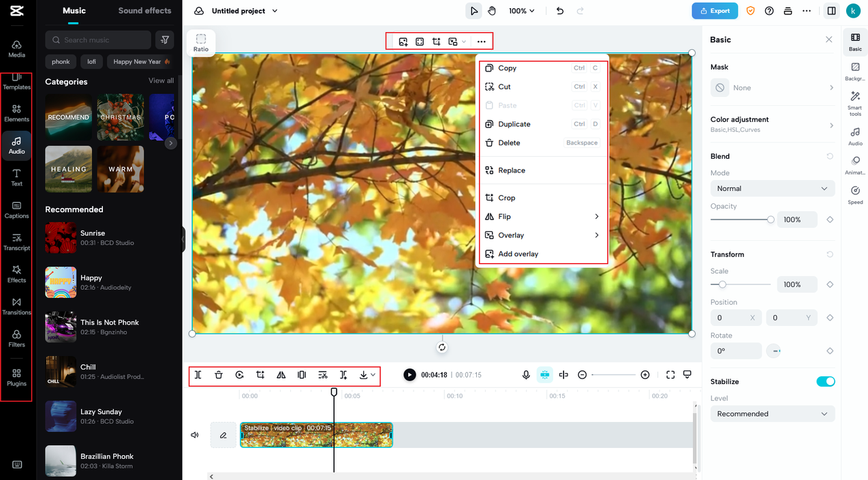Viewport: 868px width, 480px height.
Task: Open the Animation tab in right sidebar
Action: click(x=855, y=165)
